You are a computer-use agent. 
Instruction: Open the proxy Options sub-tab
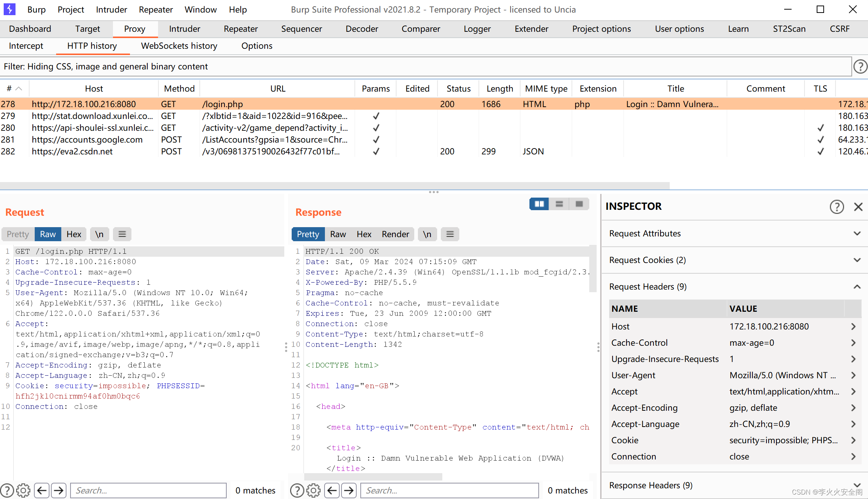click(257, 46)
